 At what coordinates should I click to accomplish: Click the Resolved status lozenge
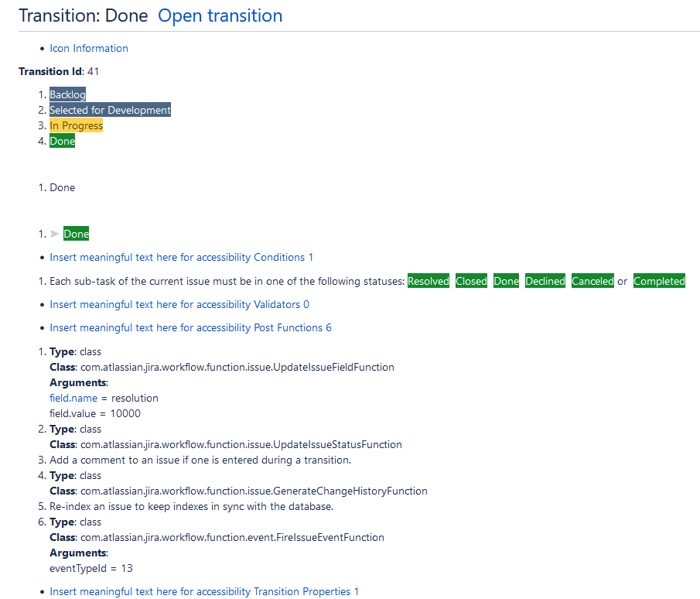click(429, 281)
